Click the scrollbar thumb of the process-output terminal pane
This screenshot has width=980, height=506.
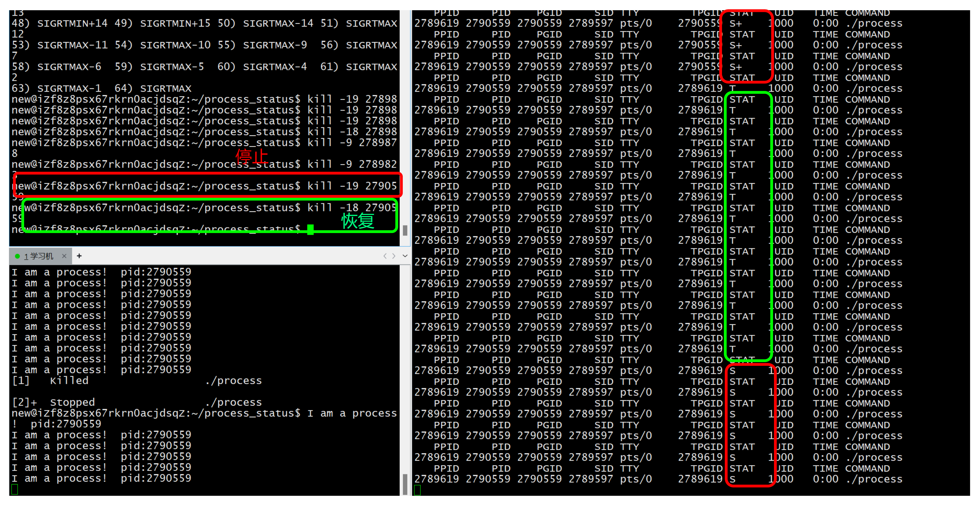(x=405, y=484)
